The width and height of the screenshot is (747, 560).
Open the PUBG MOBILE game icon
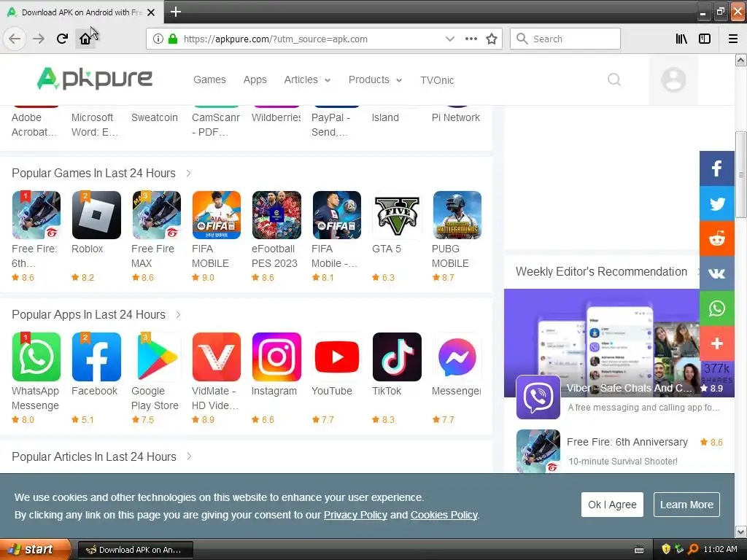[x=457, y=215]
